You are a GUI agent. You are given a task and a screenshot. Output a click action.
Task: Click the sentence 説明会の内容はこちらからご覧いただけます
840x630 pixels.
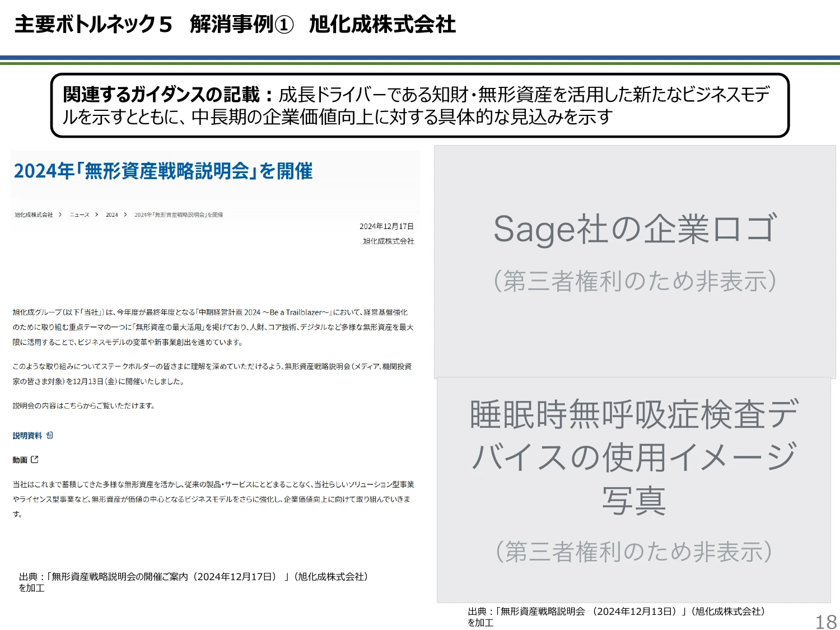click(84, 405)
